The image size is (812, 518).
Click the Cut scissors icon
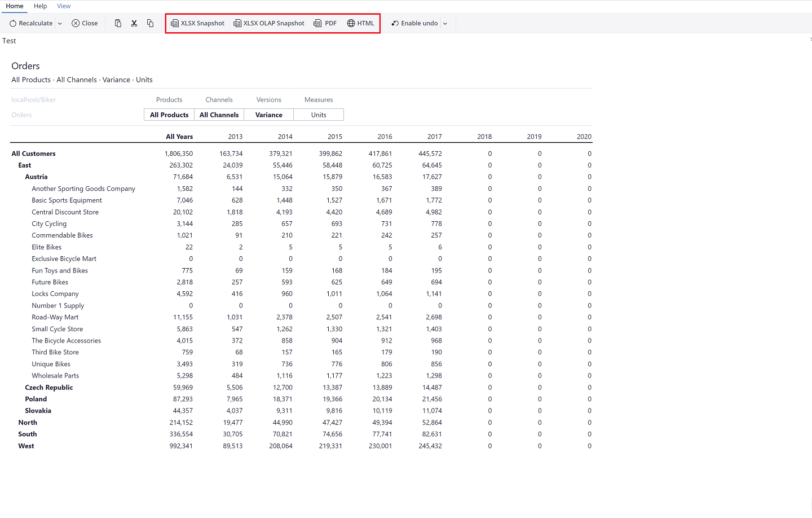[x=134, y=23]
